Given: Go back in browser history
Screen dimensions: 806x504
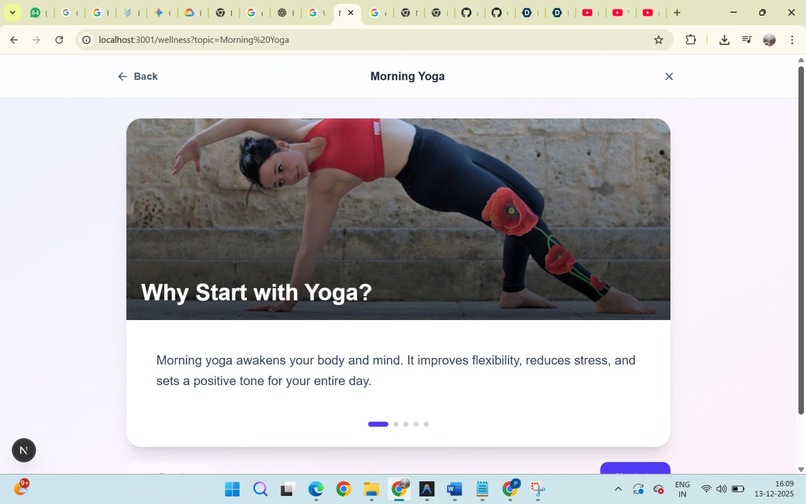Looking at the screenshot, I should (x=14, y=40).
